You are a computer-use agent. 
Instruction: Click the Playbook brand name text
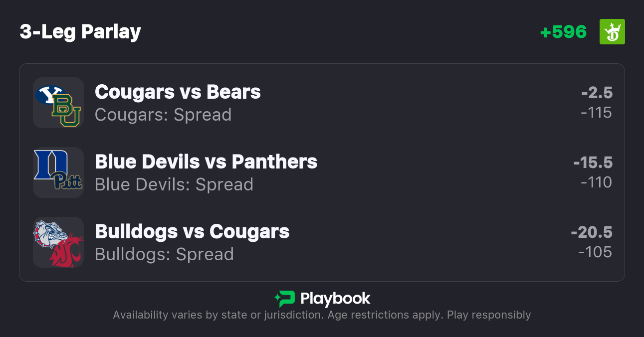pyautogui.click(x=335, y=299)
